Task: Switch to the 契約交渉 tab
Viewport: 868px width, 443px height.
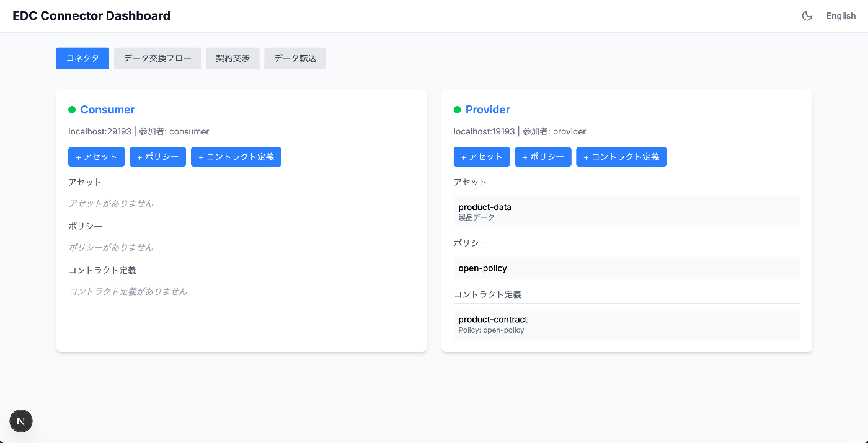Action: (x=232, y=58)
